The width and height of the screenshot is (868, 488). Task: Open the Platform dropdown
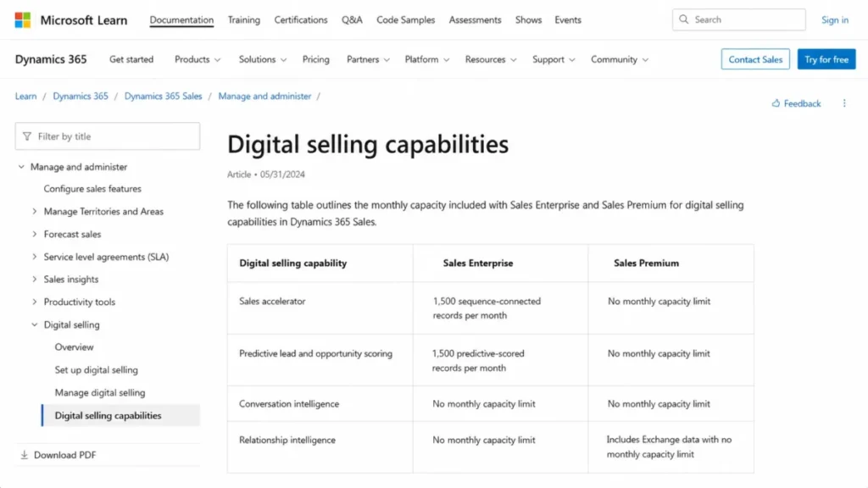pos(427,59)
